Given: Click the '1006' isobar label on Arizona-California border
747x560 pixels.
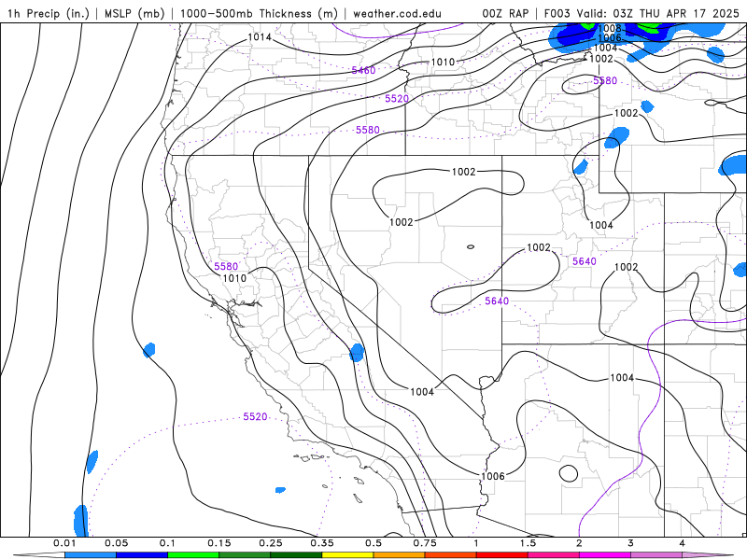Looking at the screenshot, I should point(493,476).
